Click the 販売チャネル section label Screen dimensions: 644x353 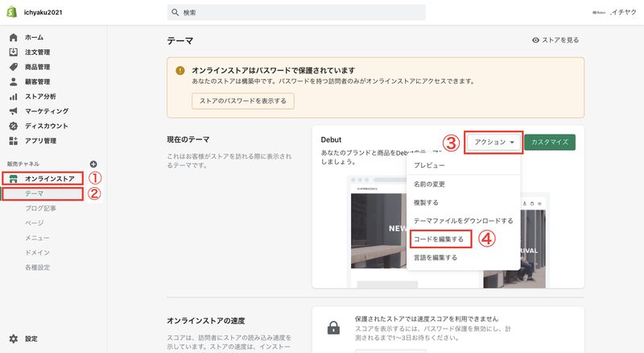pyautogui.click(x=23, y=164)
